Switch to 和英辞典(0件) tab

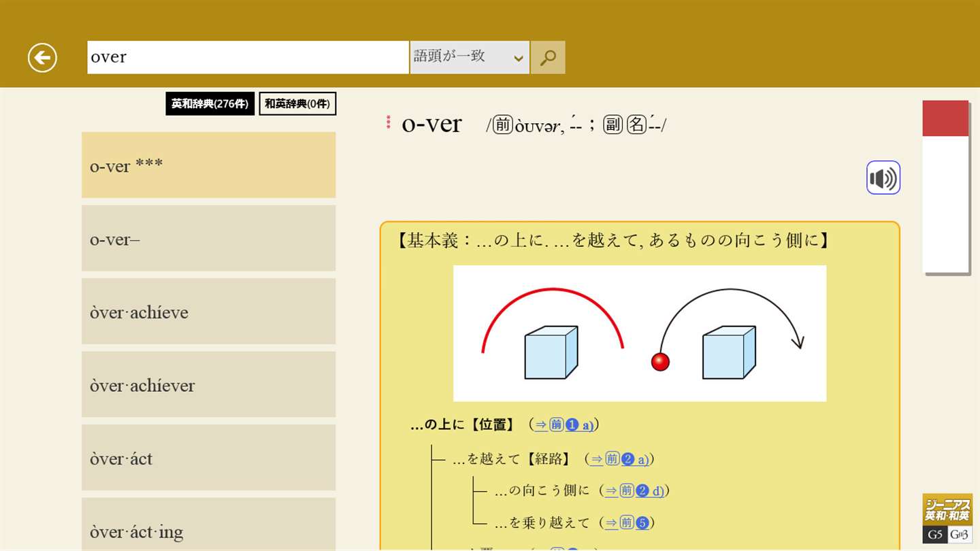coord(297,104)
